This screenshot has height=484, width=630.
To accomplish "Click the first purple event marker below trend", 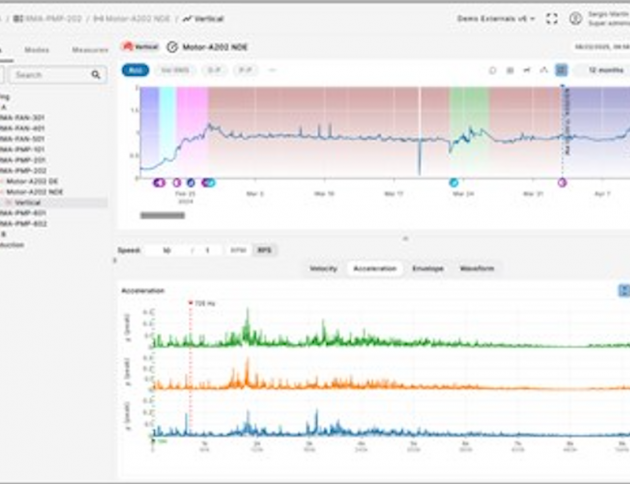I will (158, 183).
